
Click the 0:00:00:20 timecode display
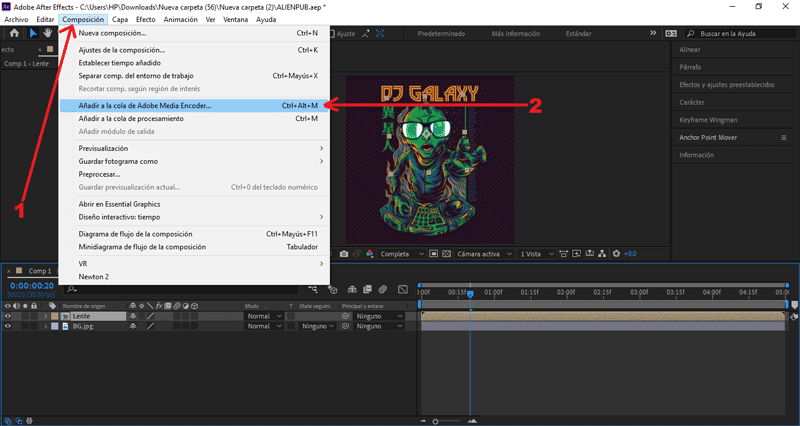(32, 286)
